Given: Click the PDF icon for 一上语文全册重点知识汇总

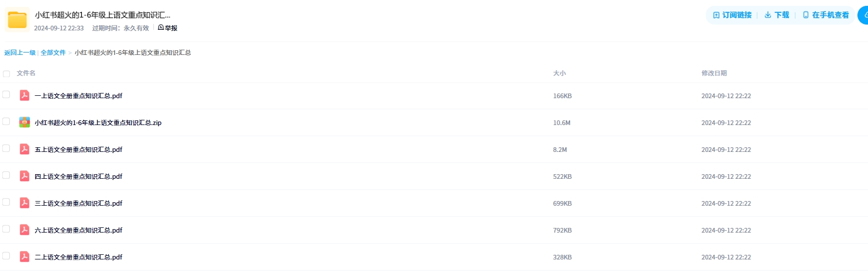Looking at the screenshot, I should coord(25,95).
